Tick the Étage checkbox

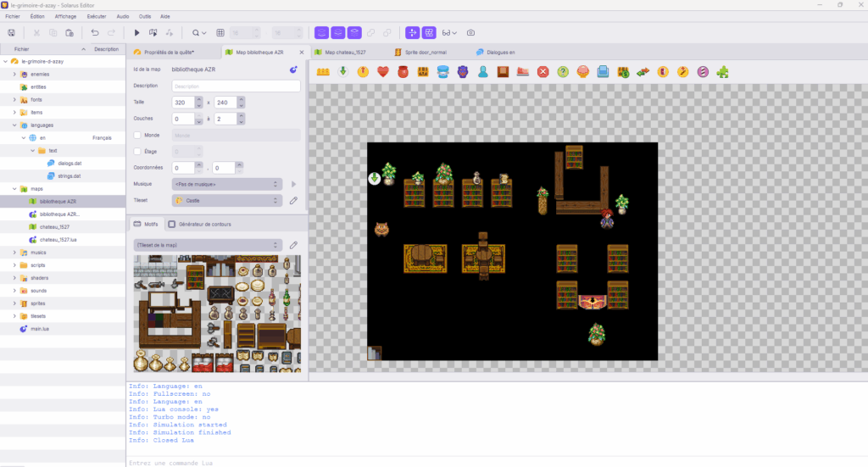(137, 151)
